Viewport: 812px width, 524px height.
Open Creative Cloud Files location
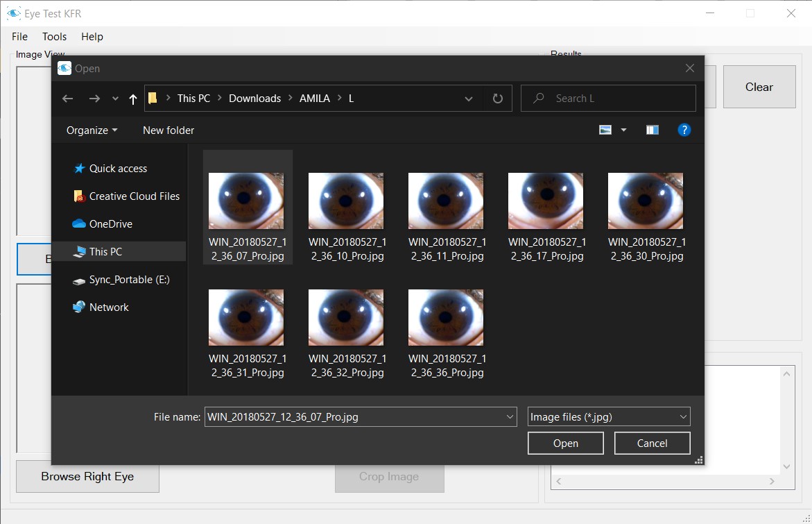pos(134,196)
